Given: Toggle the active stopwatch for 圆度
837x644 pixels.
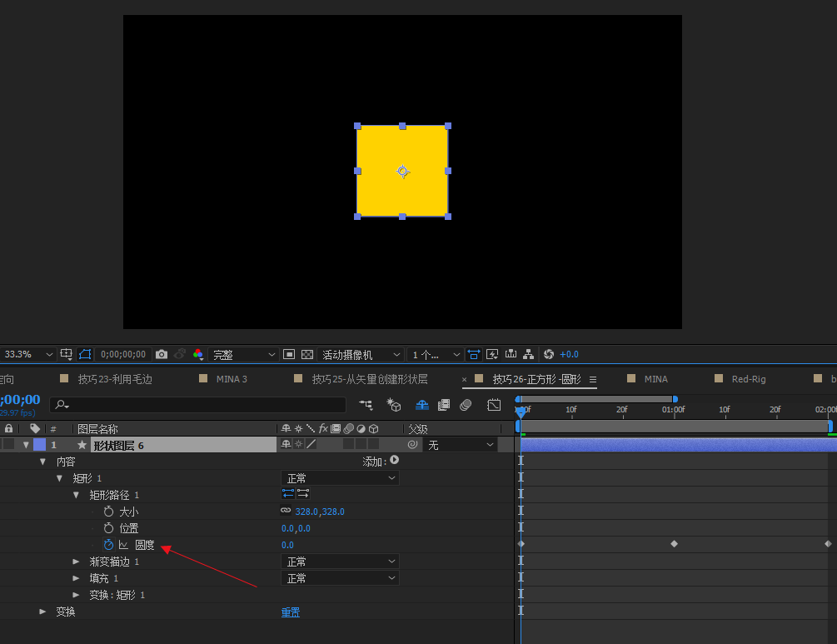Looking at the screenshot, I should [108, 545].
